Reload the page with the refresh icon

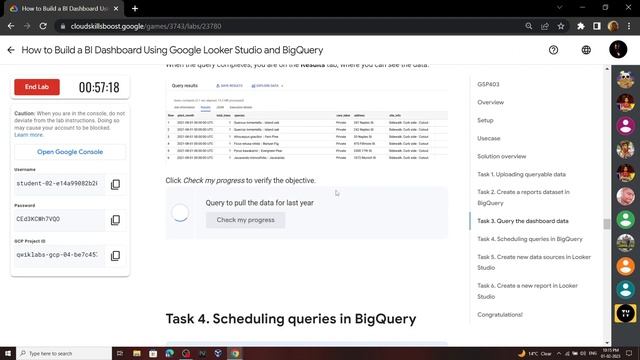43,26
